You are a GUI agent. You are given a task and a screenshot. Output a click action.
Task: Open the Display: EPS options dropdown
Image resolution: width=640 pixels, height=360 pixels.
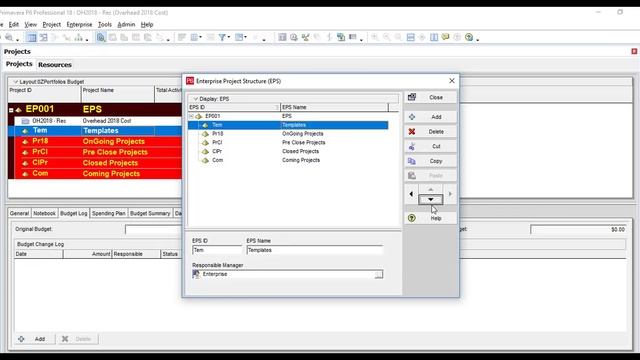tap(196, 99)
